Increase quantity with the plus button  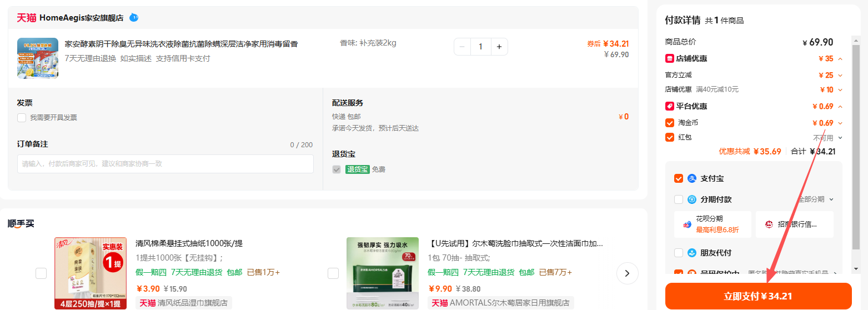click(499, 47)
